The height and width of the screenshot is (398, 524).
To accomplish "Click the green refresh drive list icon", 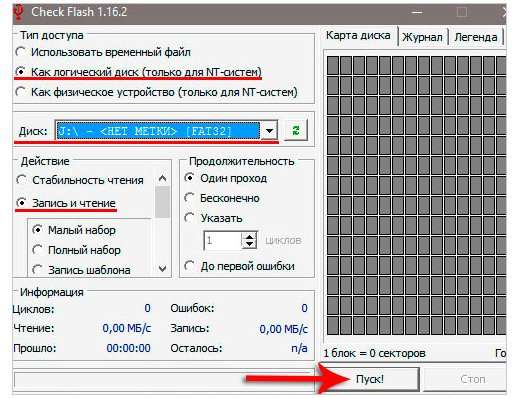I will [x=296, y=130].
